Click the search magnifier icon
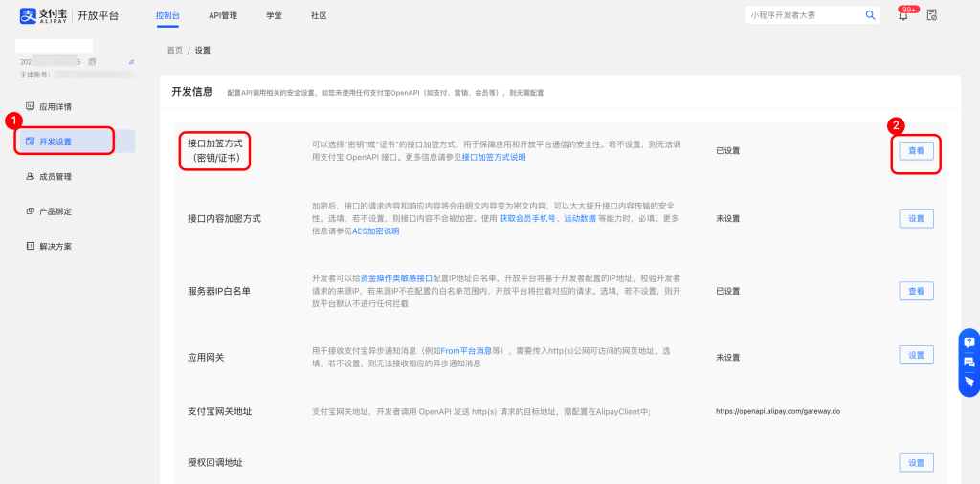 tap(870, 15)
